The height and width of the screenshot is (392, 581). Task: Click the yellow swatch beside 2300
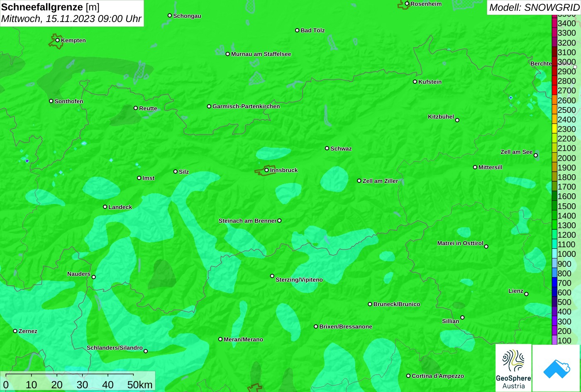click(x=554, y=129)
